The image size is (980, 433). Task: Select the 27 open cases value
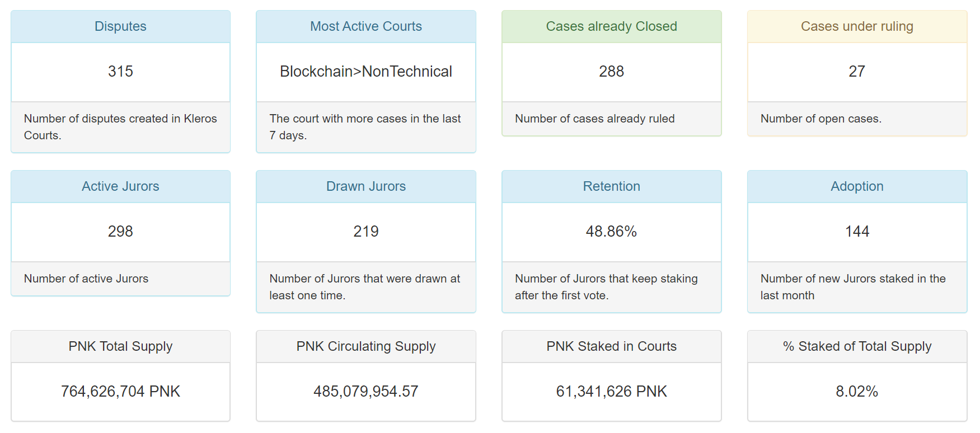[857, 72]
